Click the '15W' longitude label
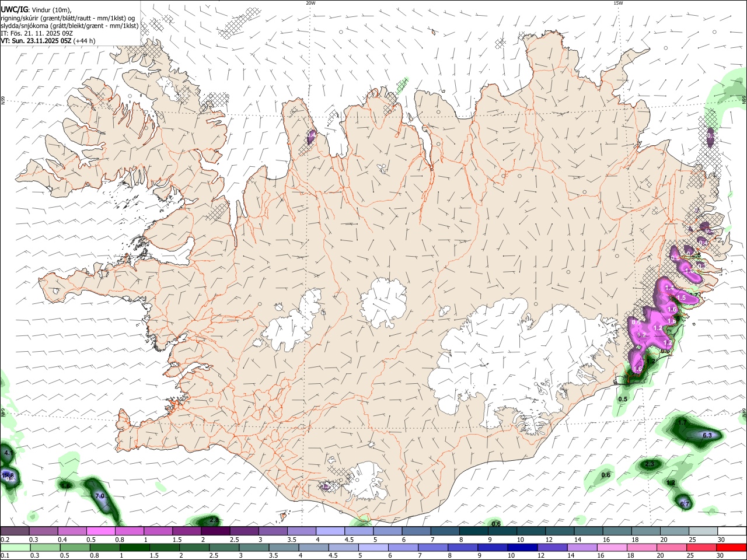This screenshot has width=747, height=560. 618,3
